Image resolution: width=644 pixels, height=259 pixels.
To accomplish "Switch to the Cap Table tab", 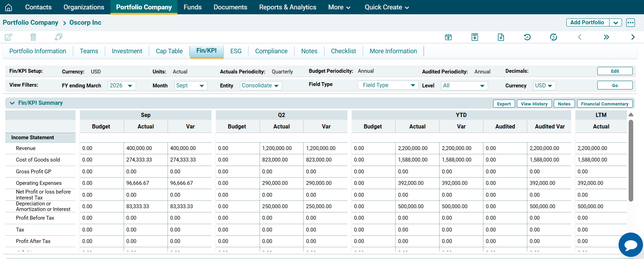I will tap(169, 51).
